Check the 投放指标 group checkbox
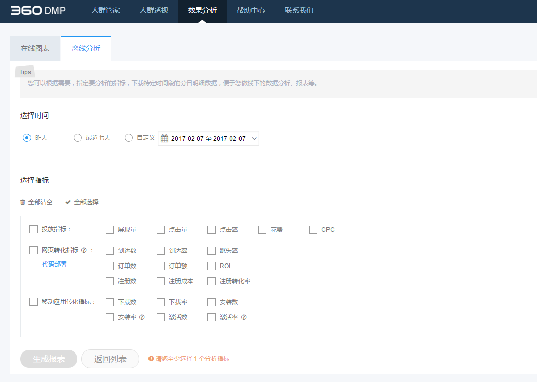This screenshot has width=537, height=382. click(33, 229)
